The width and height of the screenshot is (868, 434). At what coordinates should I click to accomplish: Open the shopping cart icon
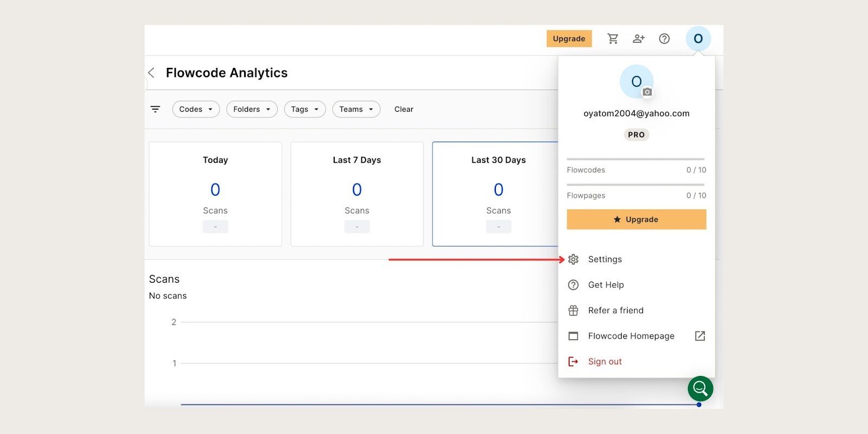point(613,39)
